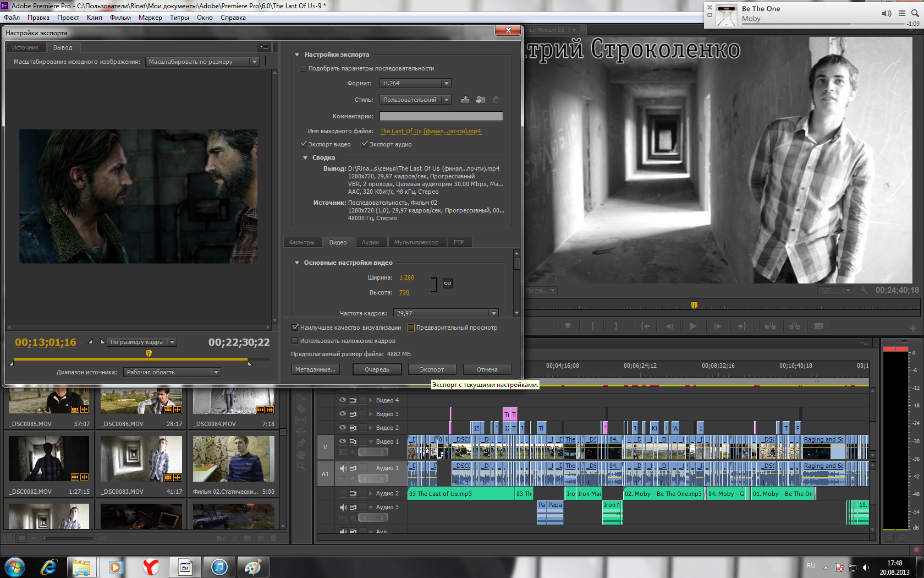This screenshot has width=924, height=578.
Task: Collapse Основные настройки видео section
Action: click(297, 263)
